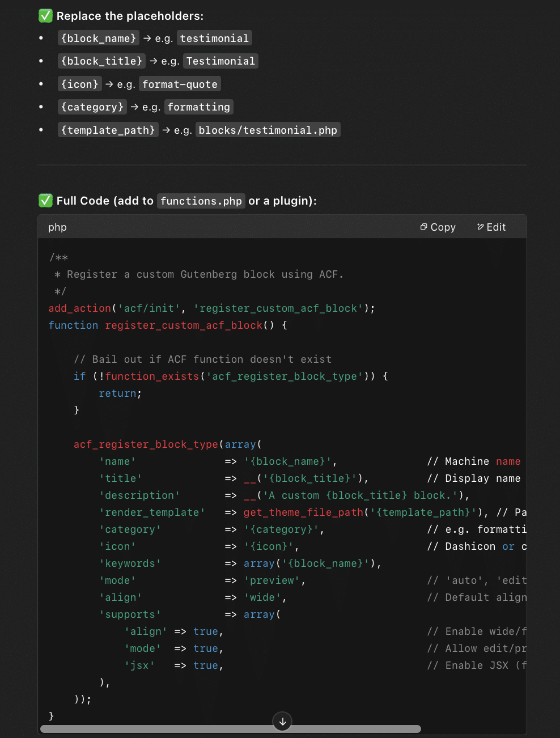Image resolution: width=560 pixels, height=738 pixels.
Task: Click the 'jsx' => true line
Action: point(174,665)
